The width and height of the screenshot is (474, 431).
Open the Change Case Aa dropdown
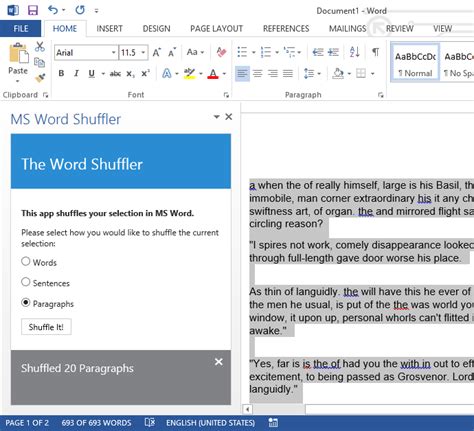pos(195,52)
